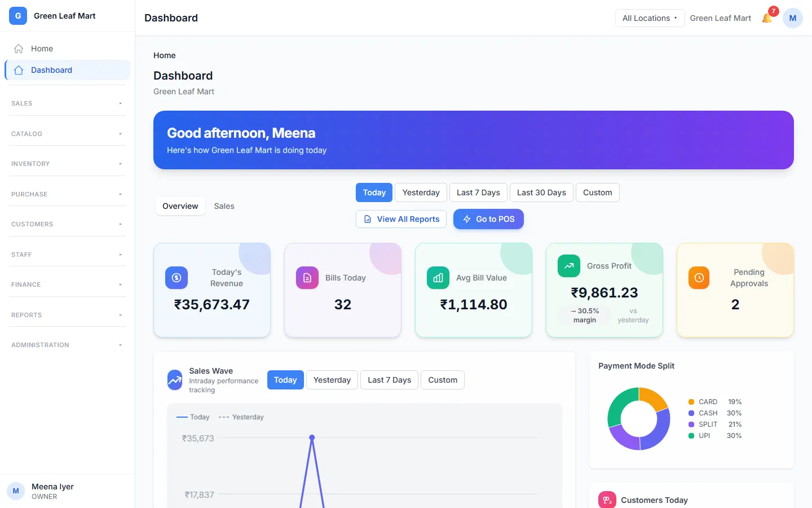The height and width of the screenshot is (508, 812).
Task: Select Last 30 Days date filter
Action: (x=541, y=192)
